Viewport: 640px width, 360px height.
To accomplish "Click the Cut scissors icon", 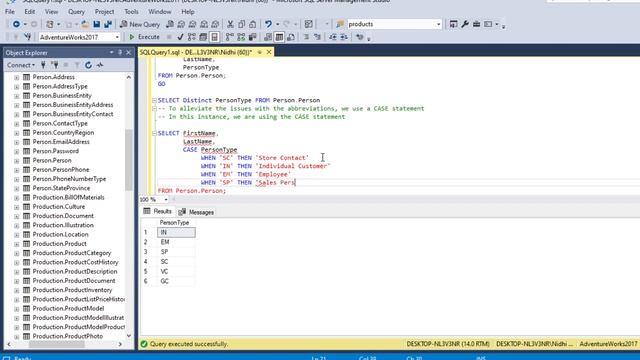I will pos(230,24).
